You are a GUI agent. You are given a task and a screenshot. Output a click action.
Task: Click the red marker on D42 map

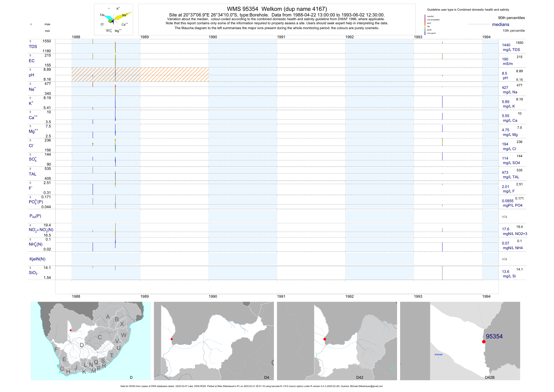[x=325, y=339]
